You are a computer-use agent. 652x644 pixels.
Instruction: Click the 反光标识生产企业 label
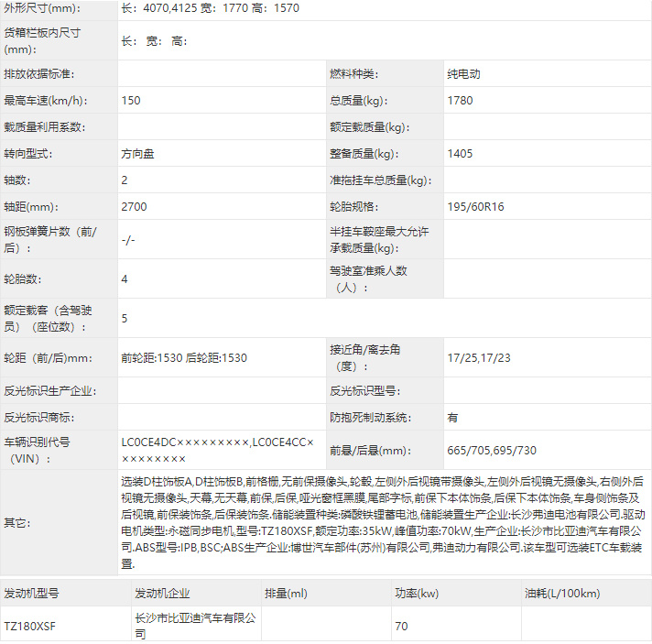point(49,391)
